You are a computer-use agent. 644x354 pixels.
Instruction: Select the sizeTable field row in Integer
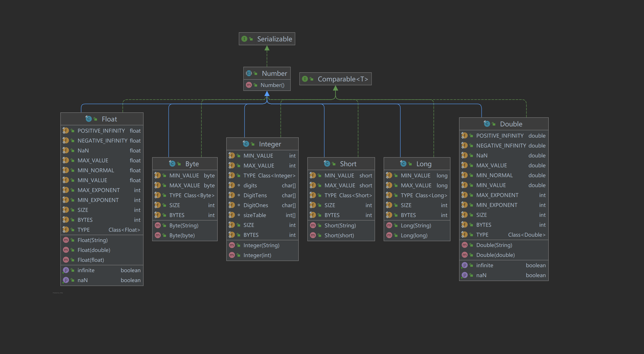coord(255,215)
